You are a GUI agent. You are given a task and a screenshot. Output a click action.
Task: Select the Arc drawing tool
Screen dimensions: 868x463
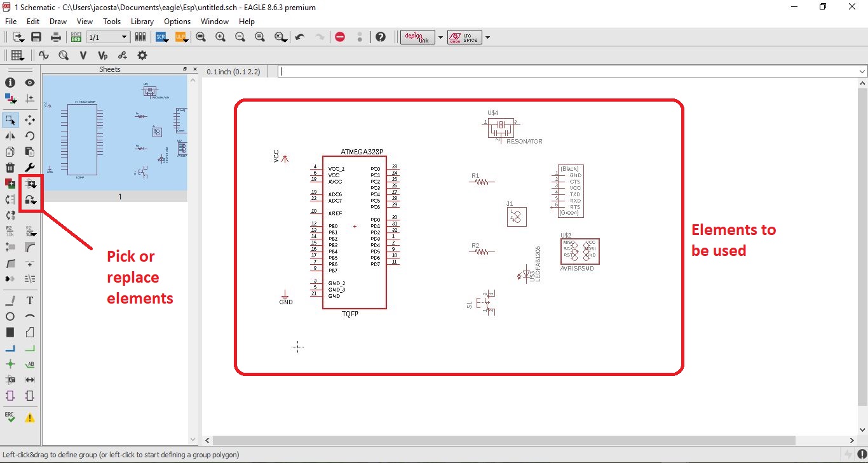click(30, 316)
